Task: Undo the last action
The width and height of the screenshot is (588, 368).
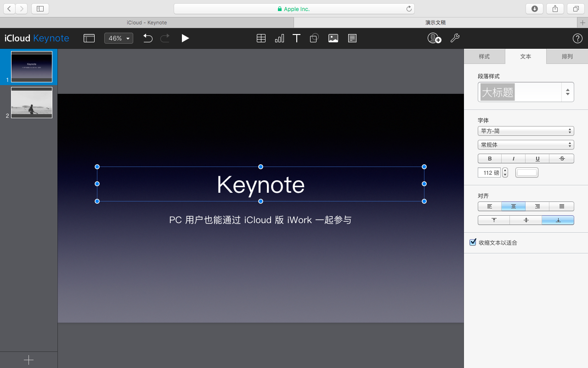Action: (x=147, y=38)
